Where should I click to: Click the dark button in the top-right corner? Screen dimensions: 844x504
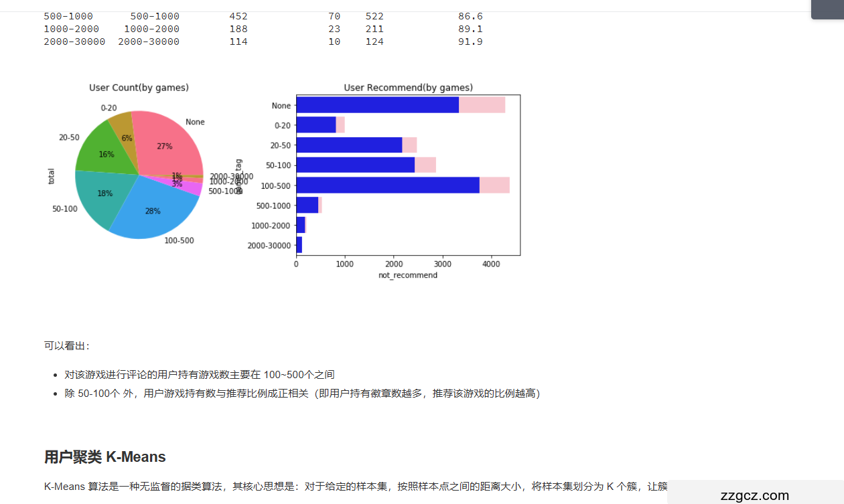pyautogui.click(x=827, y=9)
